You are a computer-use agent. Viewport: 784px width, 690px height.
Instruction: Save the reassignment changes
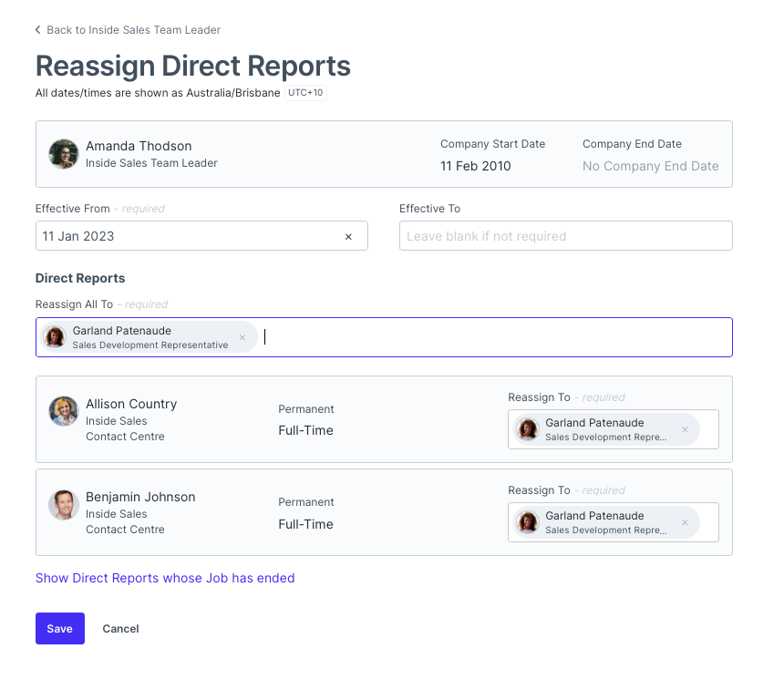(59, 628)
